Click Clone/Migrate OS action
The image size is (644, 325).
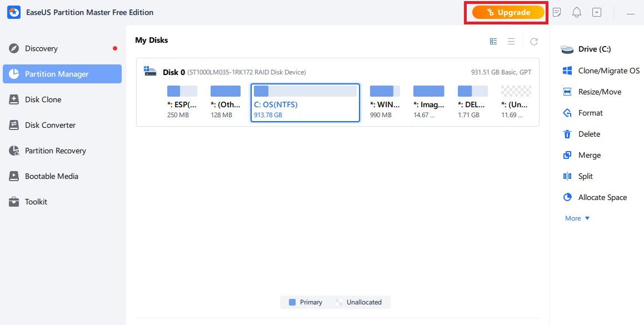pyautogui.click(x=601, y=71)
